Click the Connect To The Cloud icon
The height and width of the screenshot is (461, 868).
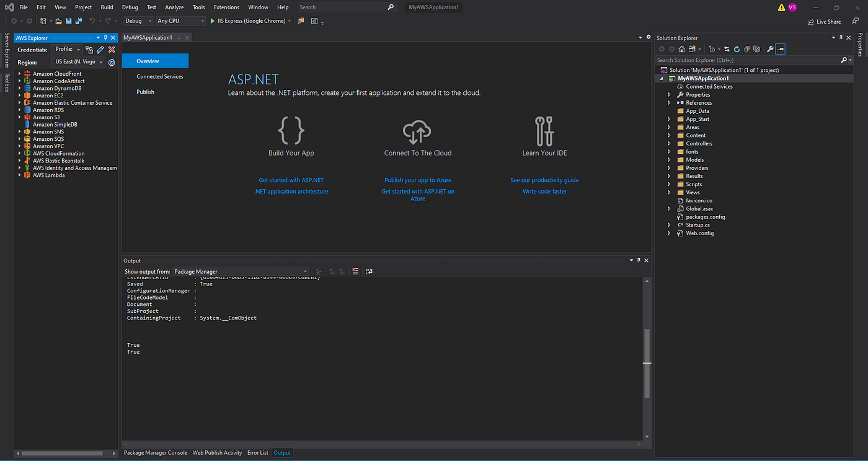[417, 131]
